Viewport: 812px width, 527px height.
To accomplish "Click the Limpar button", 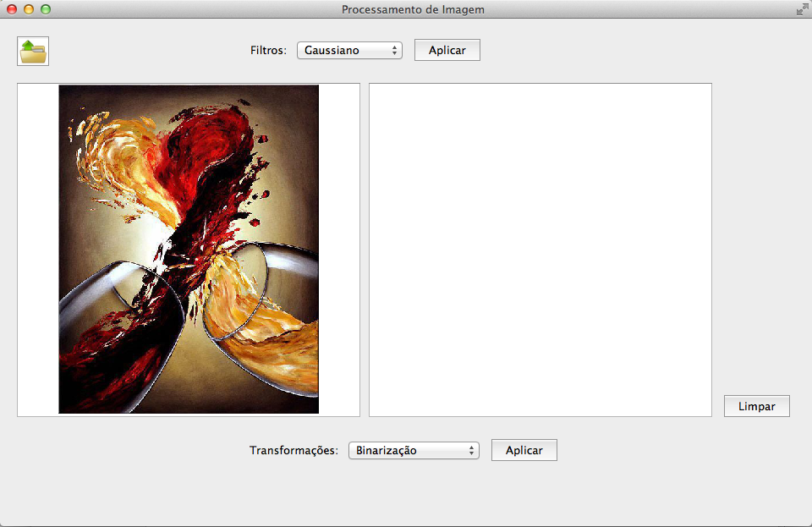I will tap(756, 406).
